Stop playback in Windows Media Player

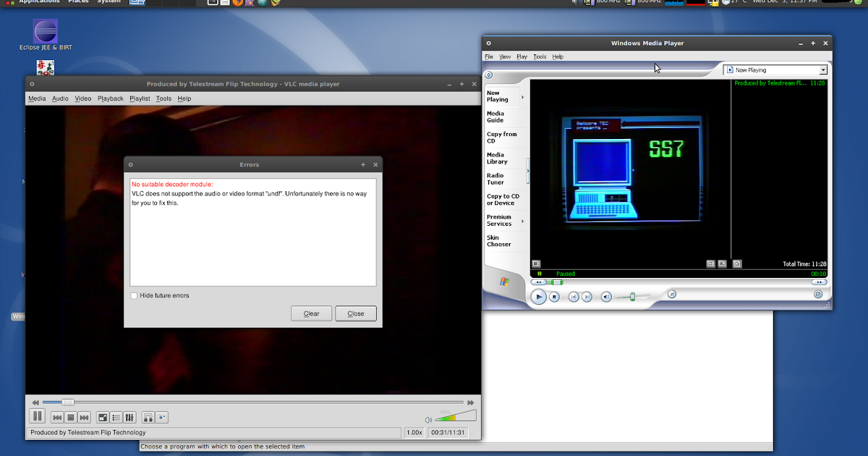[554, 297]
